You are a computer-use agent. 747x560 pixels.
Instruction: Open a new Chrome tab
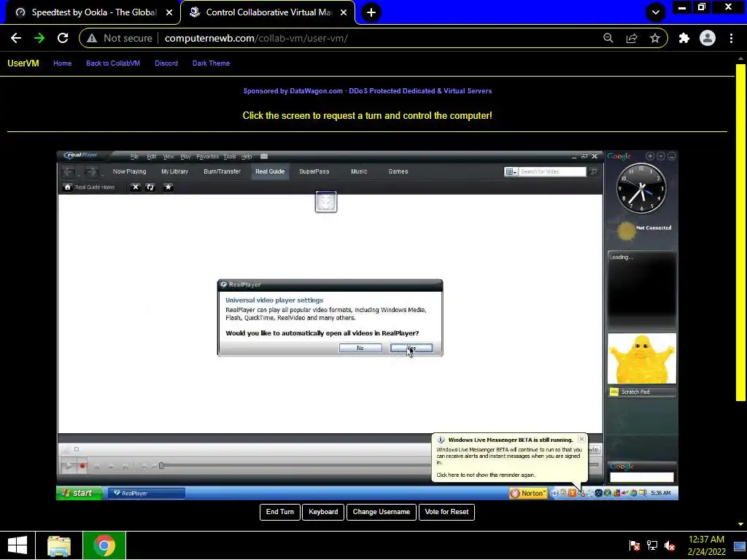coord(371,12)
